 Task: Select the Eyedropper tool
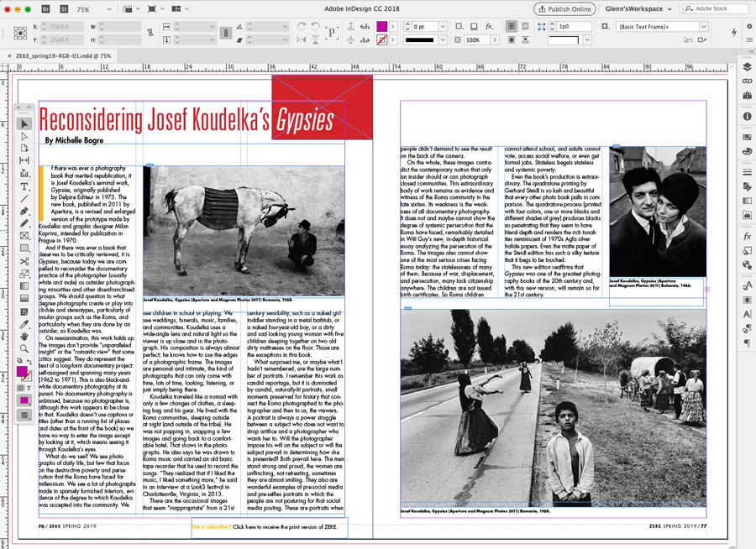[x=24, y=323]
